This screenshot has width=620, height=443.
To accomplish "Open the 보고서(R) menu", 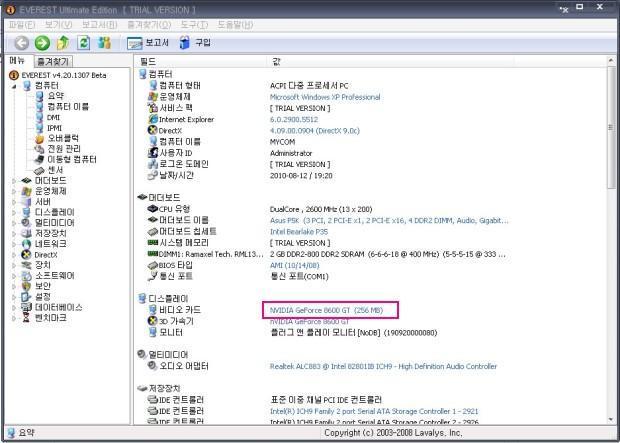I will (x=99, y=25).
